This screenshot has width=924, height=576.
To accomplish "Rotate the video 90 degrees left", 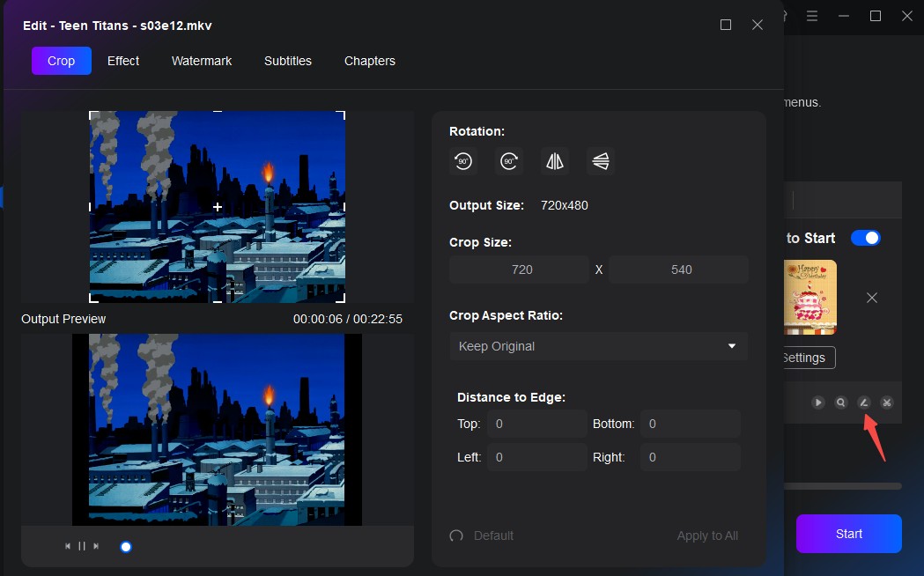I will 463,161.
